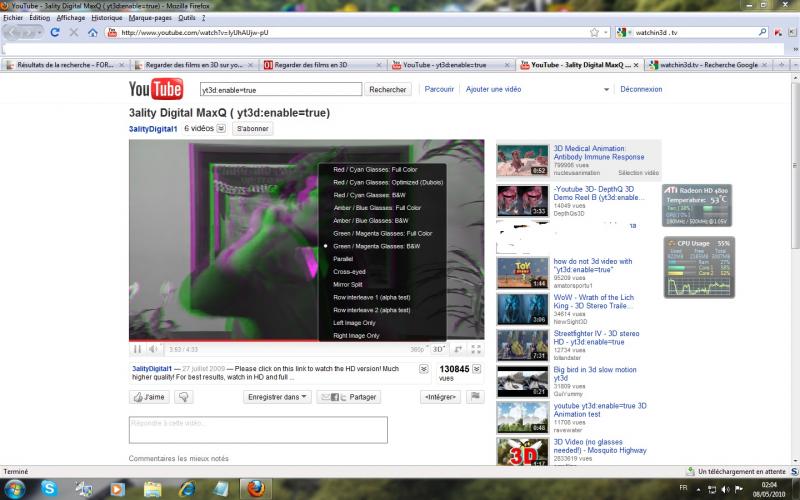Select Amber / Blue Glasses: Full Color
The width and height of the screenshot is (800, 500).
tap(377, 208)
